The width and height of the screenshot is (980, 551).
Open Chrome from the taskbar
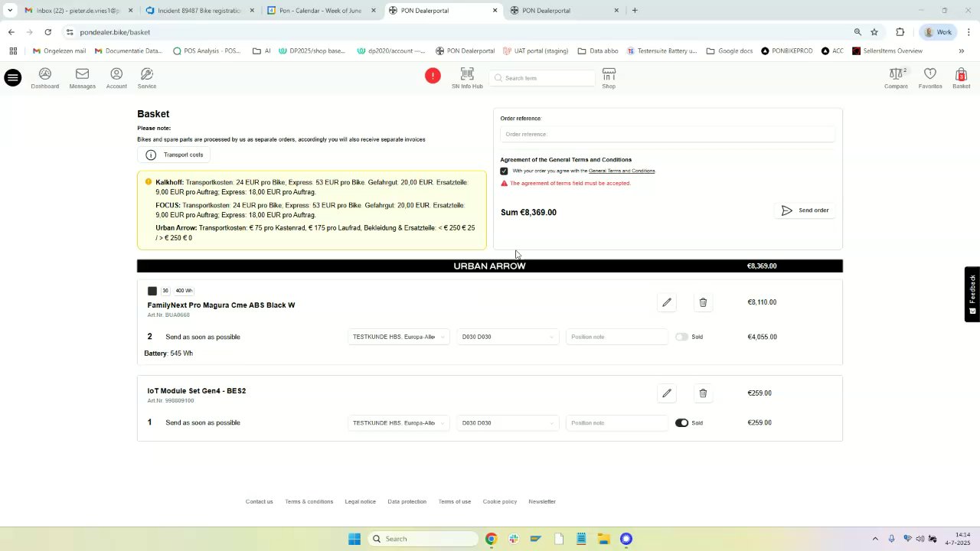coord(491,539)
